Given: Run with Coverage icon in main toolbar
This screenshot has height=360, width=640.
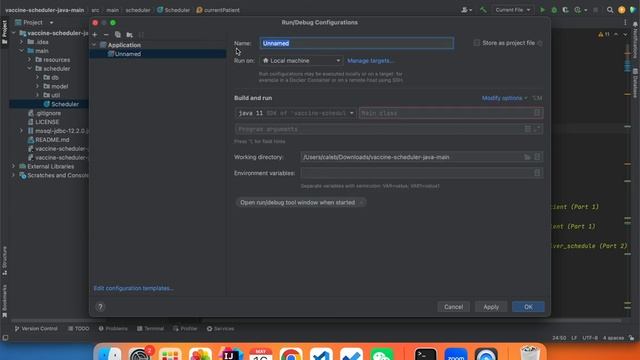Looking at the screenshot, I should (x=565, y=10).
